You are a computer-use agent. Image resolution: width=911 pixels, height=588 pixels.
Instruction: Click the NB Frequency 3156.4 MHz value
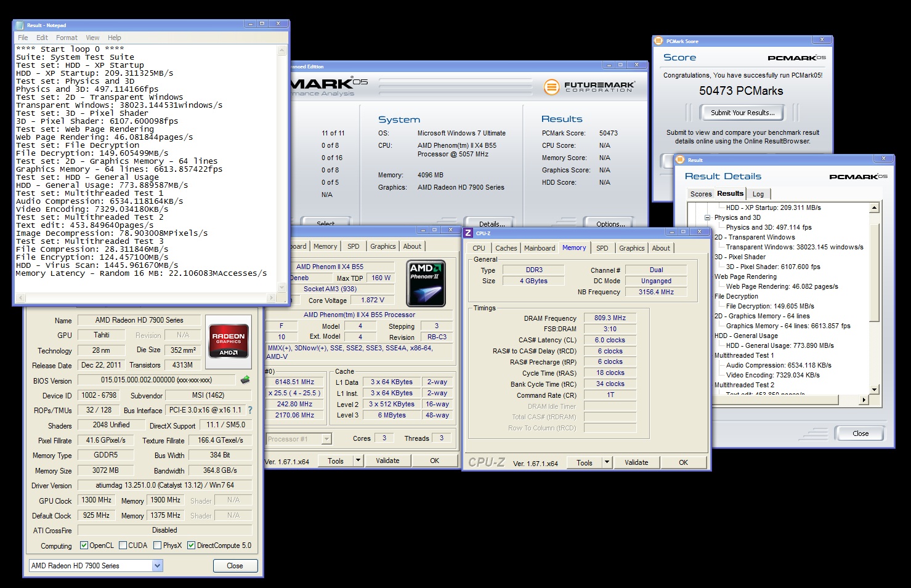point(656,292)
